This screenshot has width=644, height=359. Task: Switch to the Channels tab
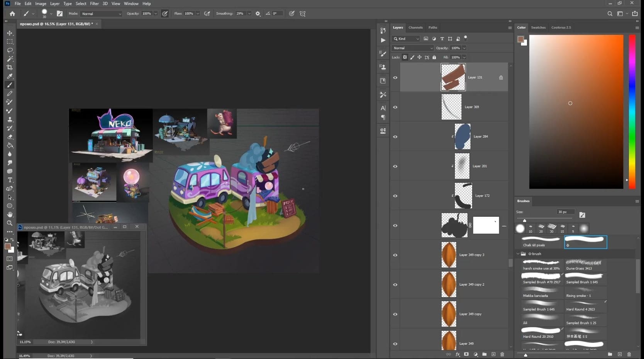pyautogui.click(x=415, y=27)
